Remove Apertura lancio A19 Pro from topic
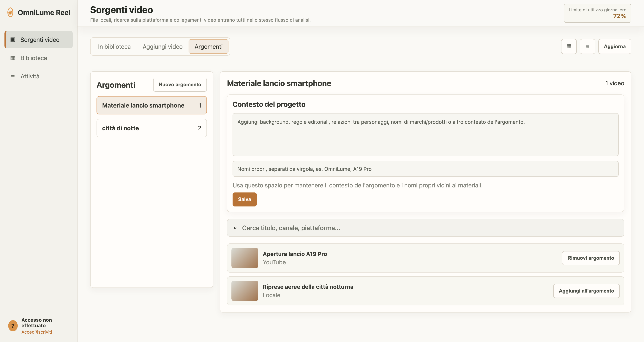644x342 pixels. [591, 258]
